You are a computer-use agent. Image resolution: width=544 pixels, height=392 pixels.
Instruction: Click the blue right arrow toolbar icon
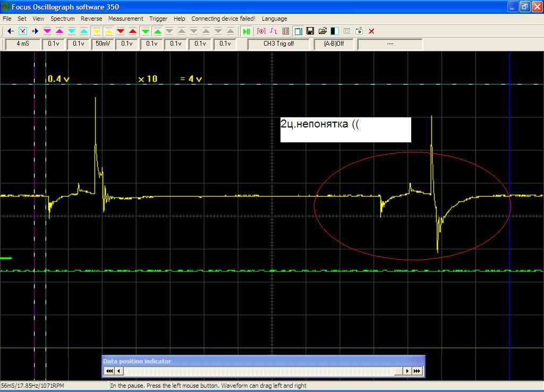point(35,31)
